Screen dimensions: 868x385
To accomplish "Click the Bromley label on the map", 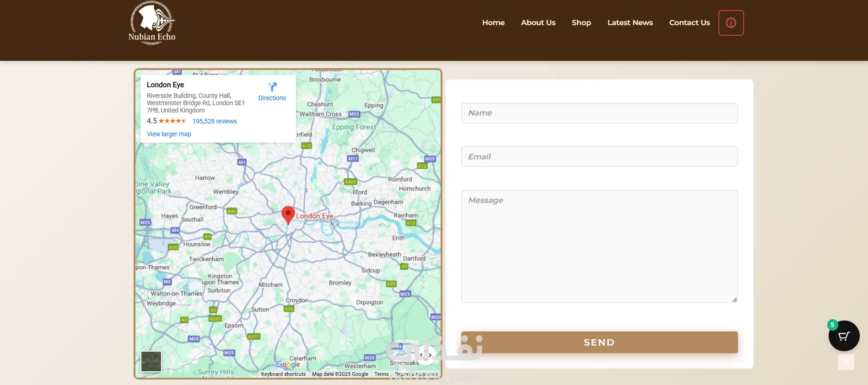I will (340, 283).
